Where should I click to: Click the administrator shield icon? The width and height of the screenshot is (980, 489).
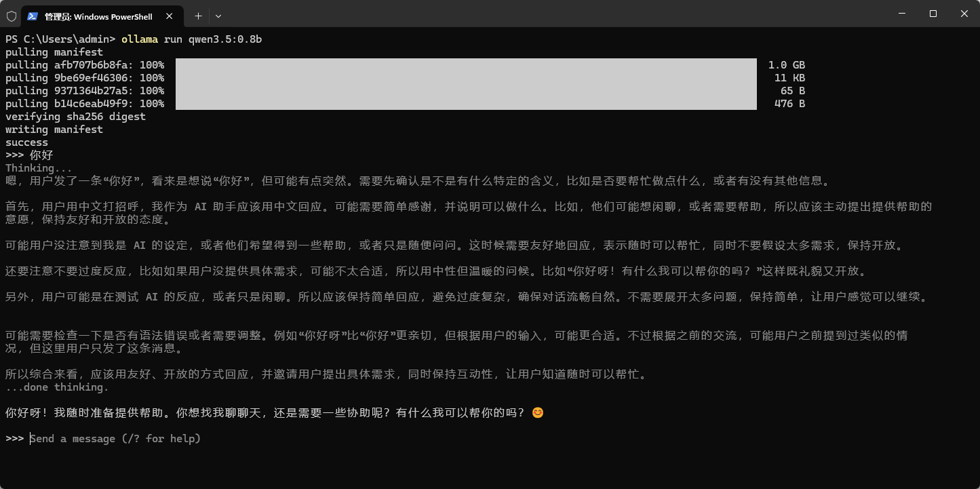click(10, 16)
